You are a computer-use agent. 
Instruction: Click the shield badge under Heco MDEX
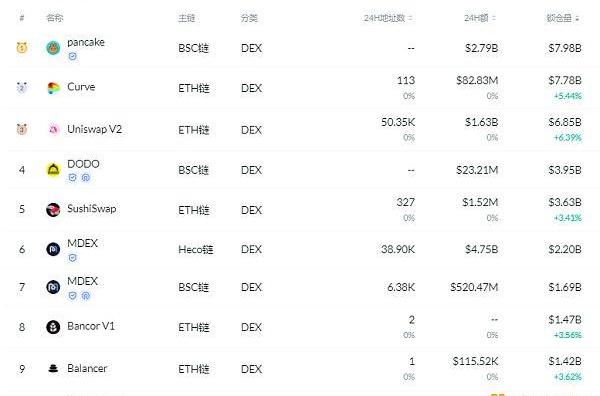point(72,257)
